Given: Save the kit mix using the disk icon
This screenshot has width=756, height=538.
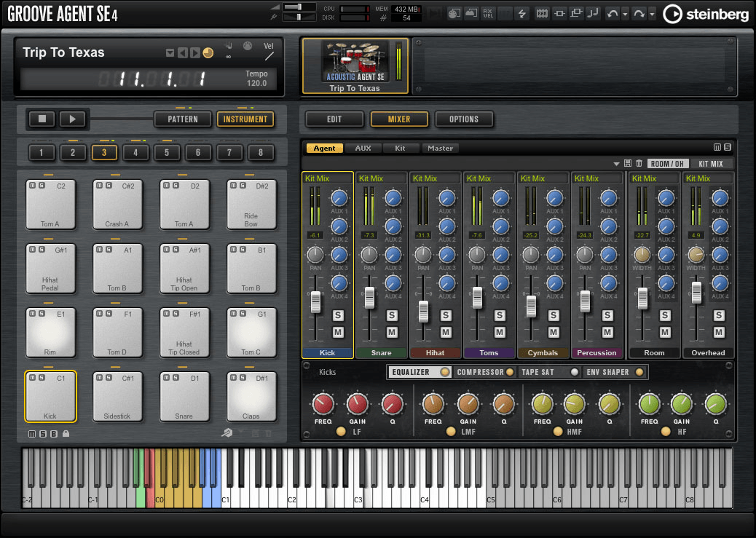Looking at the screenshot, I should point(628,162).
